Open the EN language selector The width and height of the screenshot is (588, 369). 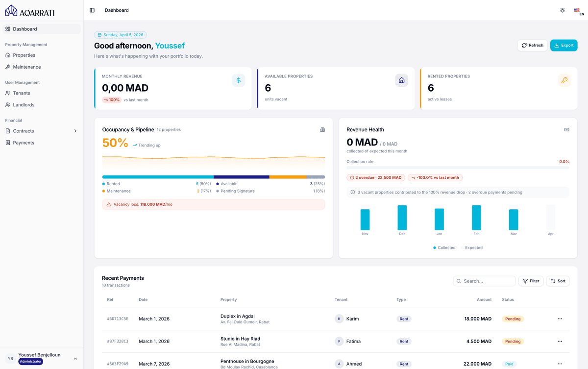(x=579, y=10)
